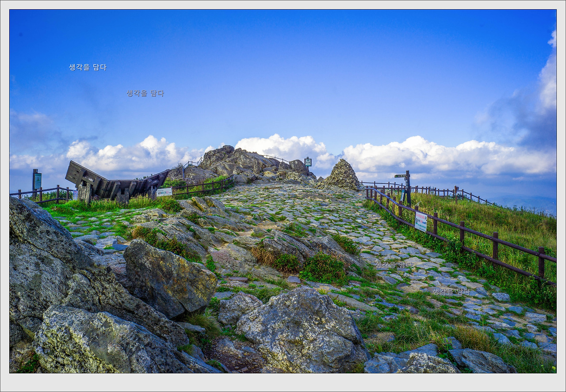
Task: Click the white cloud above the wooden deck
Action: [x=133, y=155]
